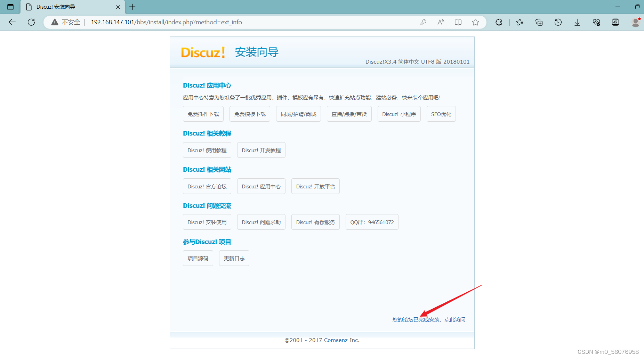Viewport: 644px width, 358px height.
Task: Visit Discuz! 官方论坛
Action: [x=207, y=186]
